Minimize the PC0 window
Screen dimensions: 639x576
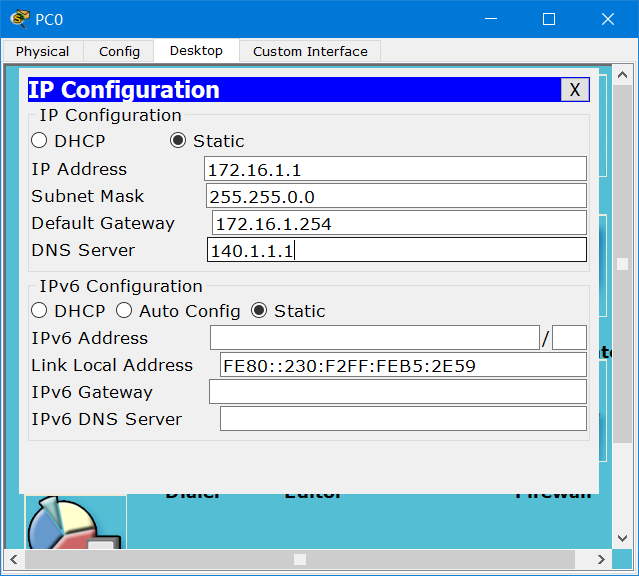[491, 19]
